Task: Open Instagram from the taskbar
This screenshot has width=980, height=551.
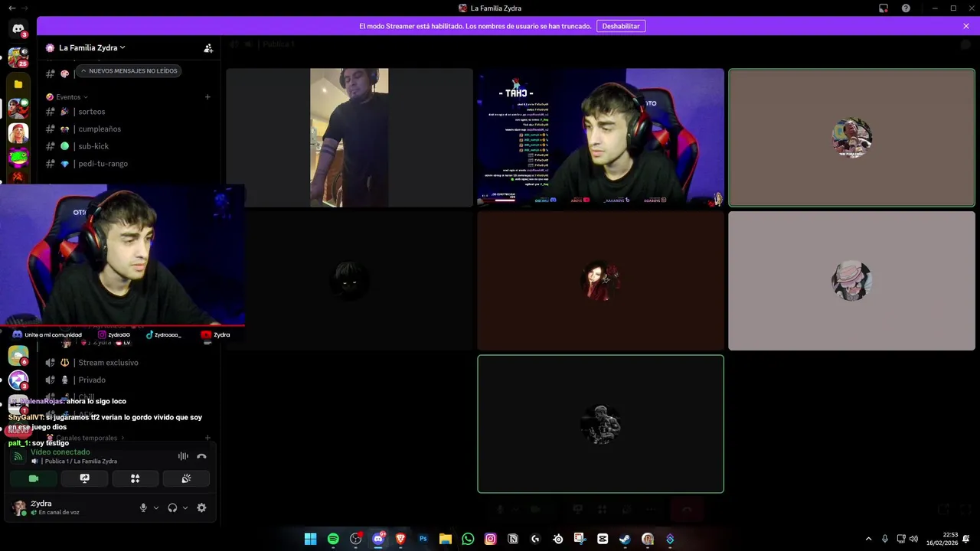Action: click(490, 539)
